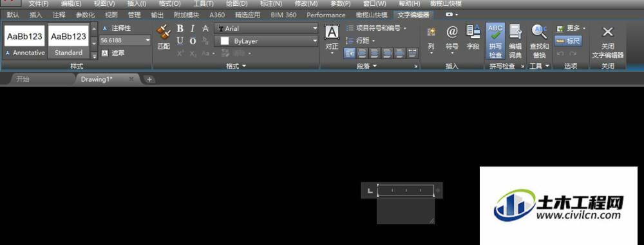
Task: Click the Redo arrow in Options panel
Action: tap(573, 54)
